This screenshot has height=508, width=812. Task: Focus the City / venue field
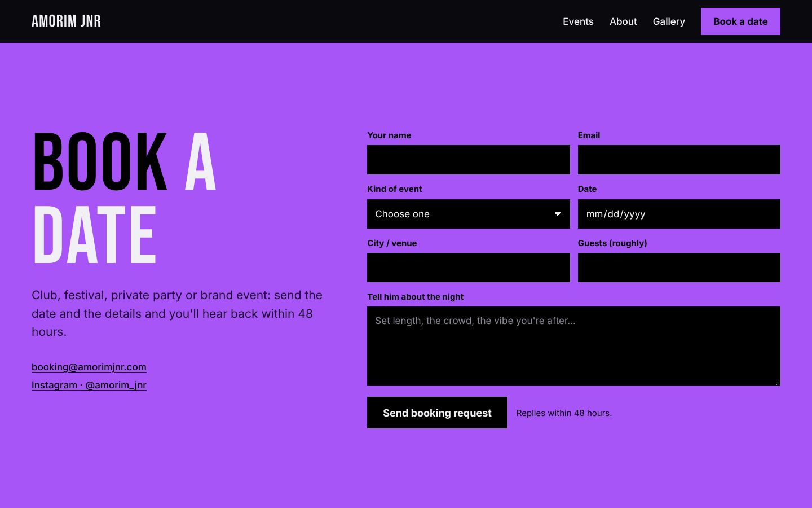click(x=469, y=268)
